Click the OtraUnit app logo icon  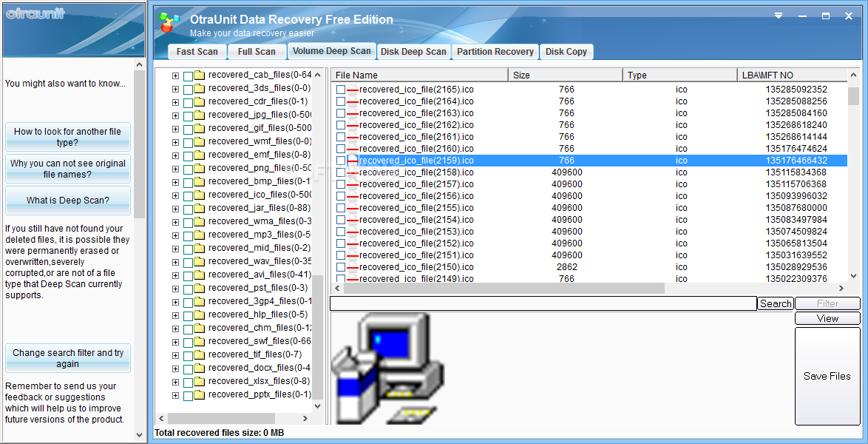169,22
